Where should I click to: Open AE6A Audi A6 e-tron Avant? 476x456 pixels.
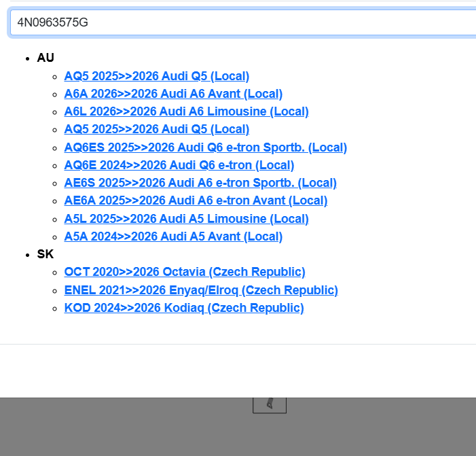click(196, 200)
